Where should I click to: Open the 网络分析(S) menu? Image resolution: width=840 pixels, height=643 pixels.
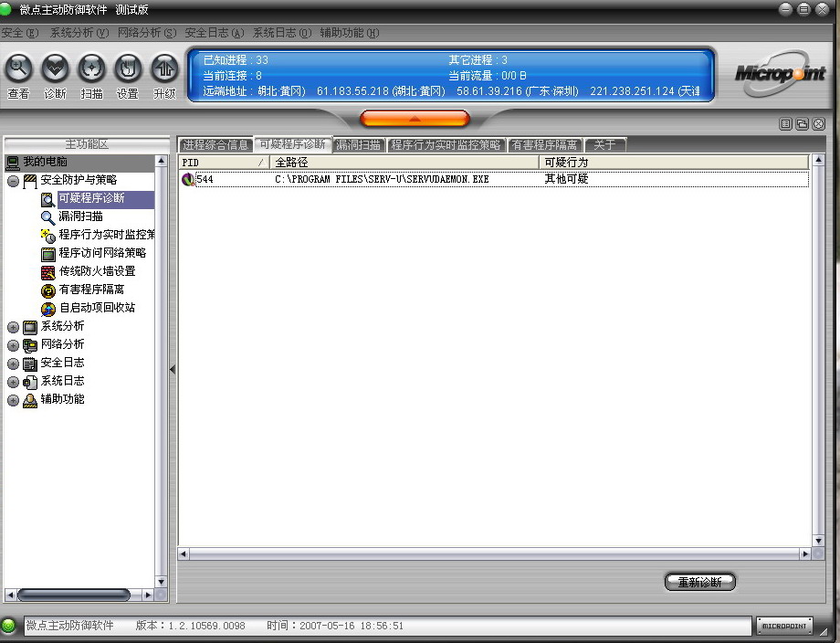(x=147, y=33)
